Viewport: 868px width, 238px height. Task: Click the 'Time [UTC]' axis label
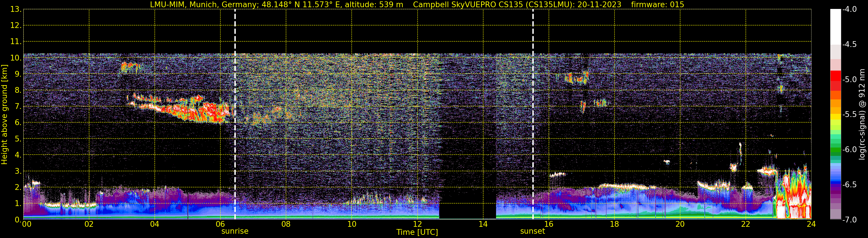pyautogui.click(x=417, y=232)
